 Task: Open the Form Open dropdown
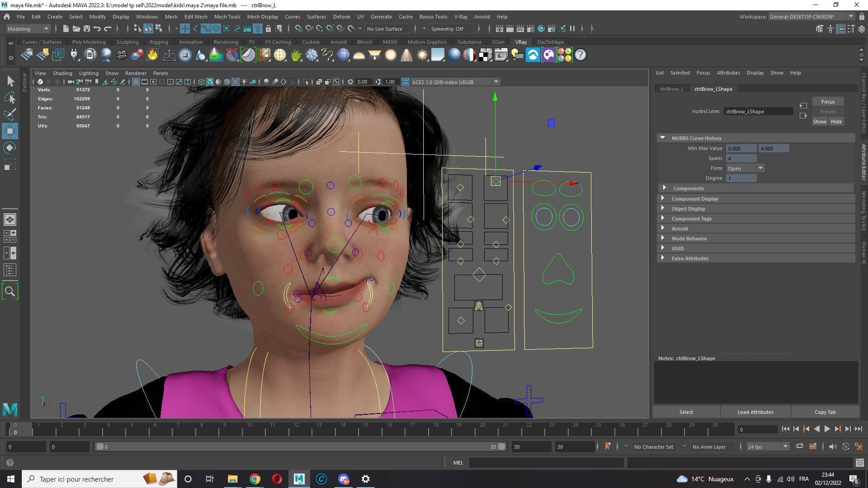pos(745,168)
